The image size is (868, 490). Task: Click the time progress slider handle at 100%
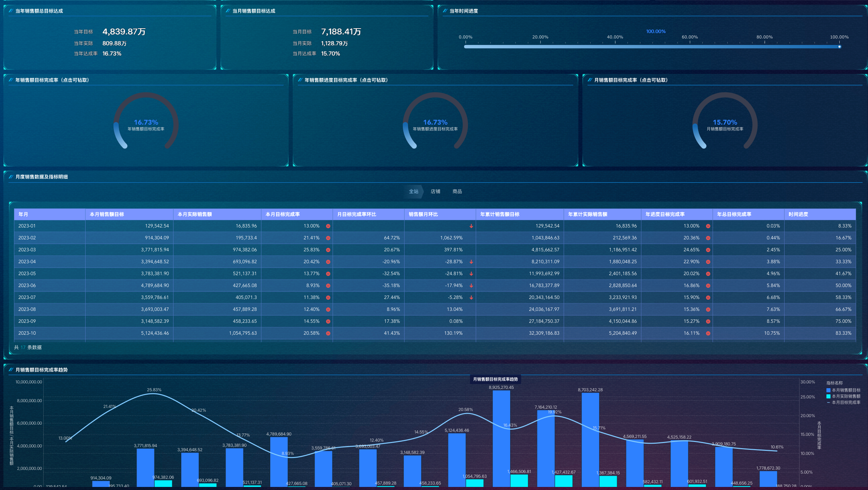click(839, 47)
